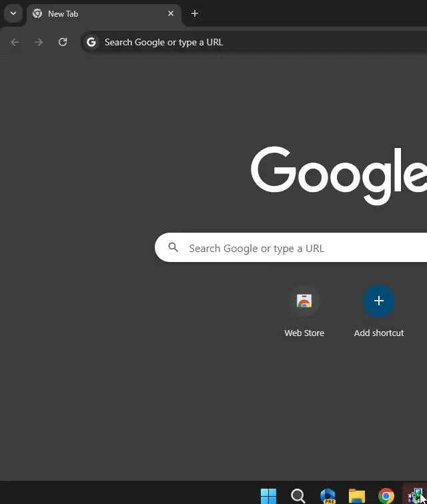Click the Web Store label
The image size is (427, 504).
(x=304, y=333)
